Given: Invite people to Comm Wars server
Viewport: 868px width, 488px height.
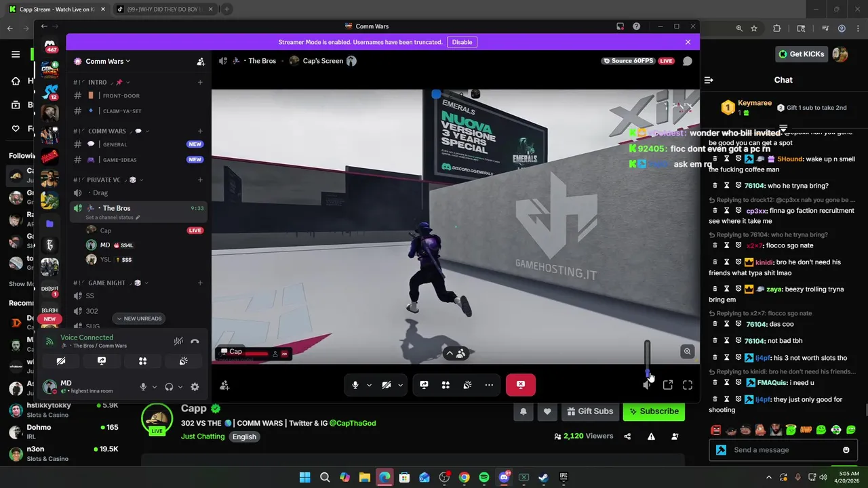Looking at the screenshot, I should [x=201, y=61].
